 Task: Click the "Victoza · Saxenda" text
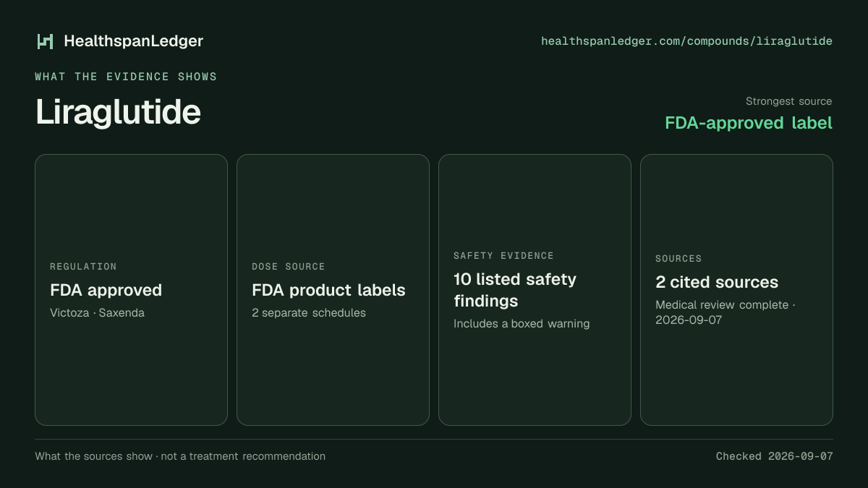[x=97, y=313]
